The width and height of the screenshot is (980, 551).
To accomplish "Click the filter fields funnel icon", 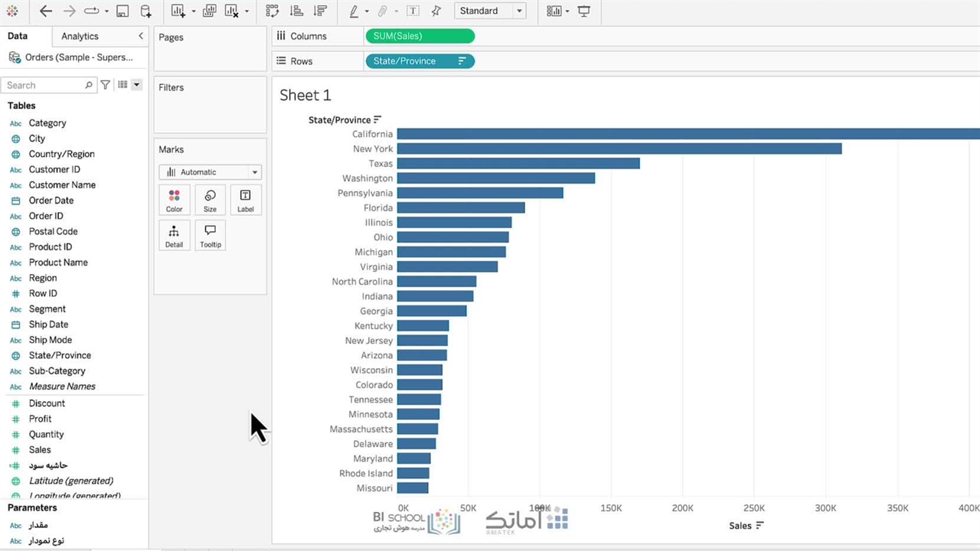I will point(106,85).
